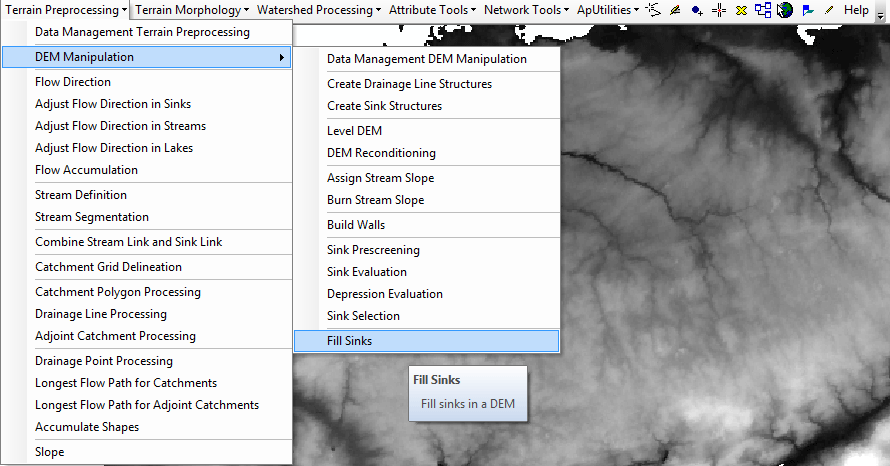Select Fill Sinks from the submenu
This screenshot has height=466, width=890.
349,341
